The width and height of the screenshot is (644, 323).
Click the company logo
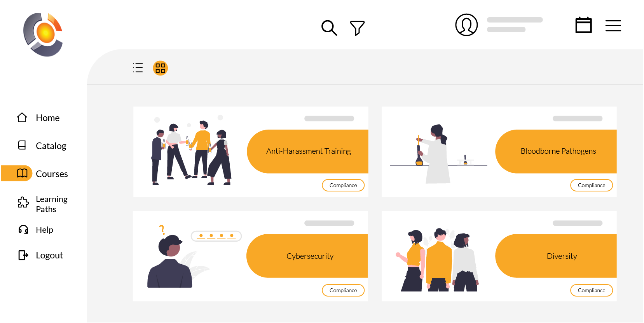43,35
